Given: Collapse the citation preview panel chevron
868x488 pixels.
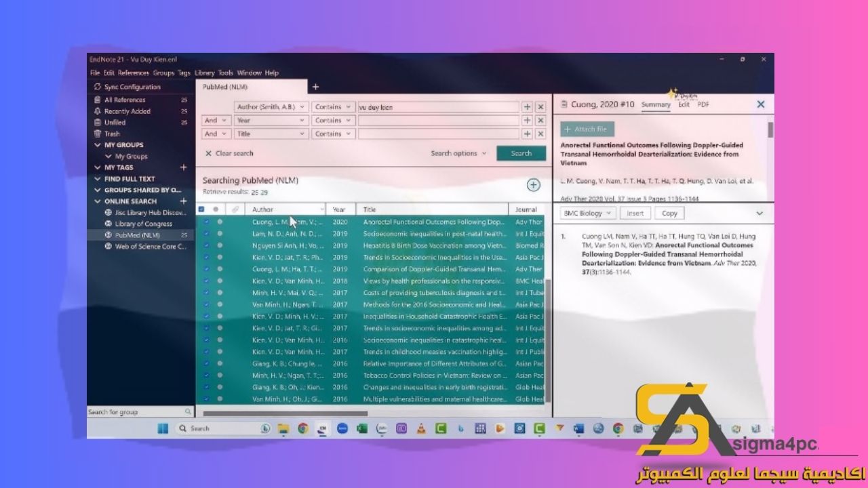Looking at the screenshot, I should (759, 213).
